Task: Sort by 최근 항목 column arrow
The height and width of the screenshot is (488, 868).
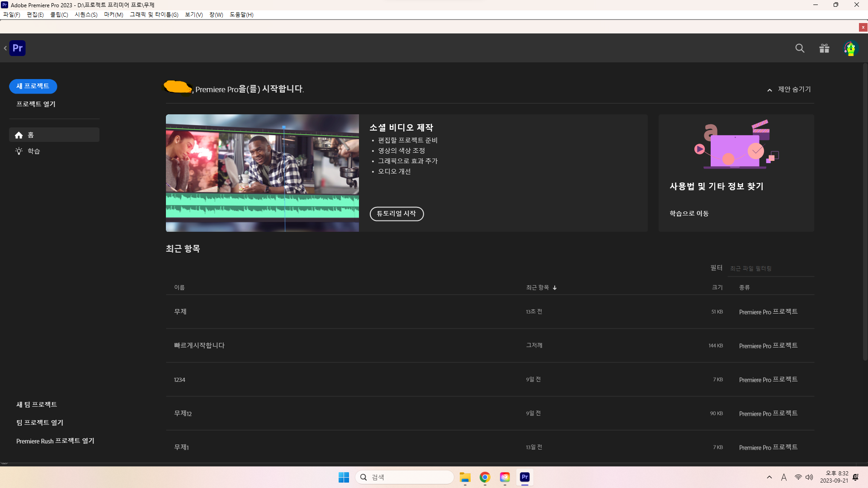Action: point(555,288)
